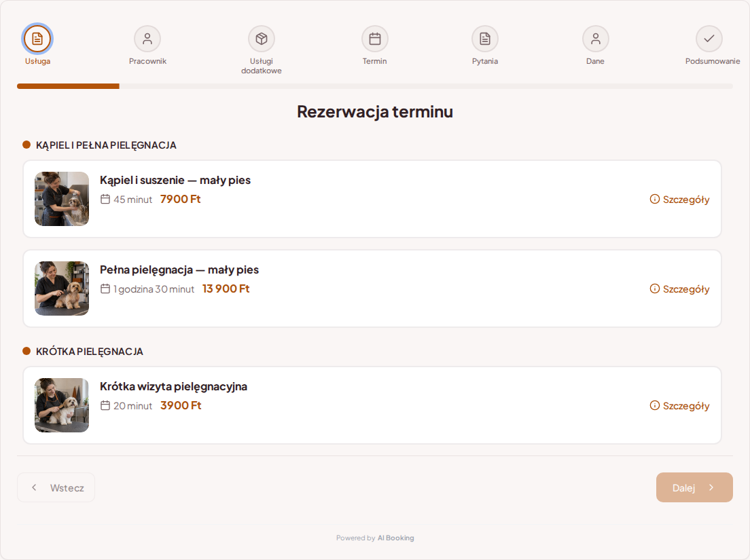Open Szczegóły for Kąpiel i suszenie
750x560 pixels.
(679, 200)
